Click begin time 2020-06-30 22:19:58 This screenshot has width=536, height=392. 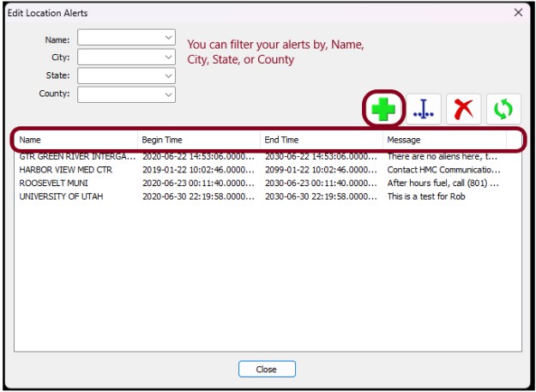click(x=198, y=196)
